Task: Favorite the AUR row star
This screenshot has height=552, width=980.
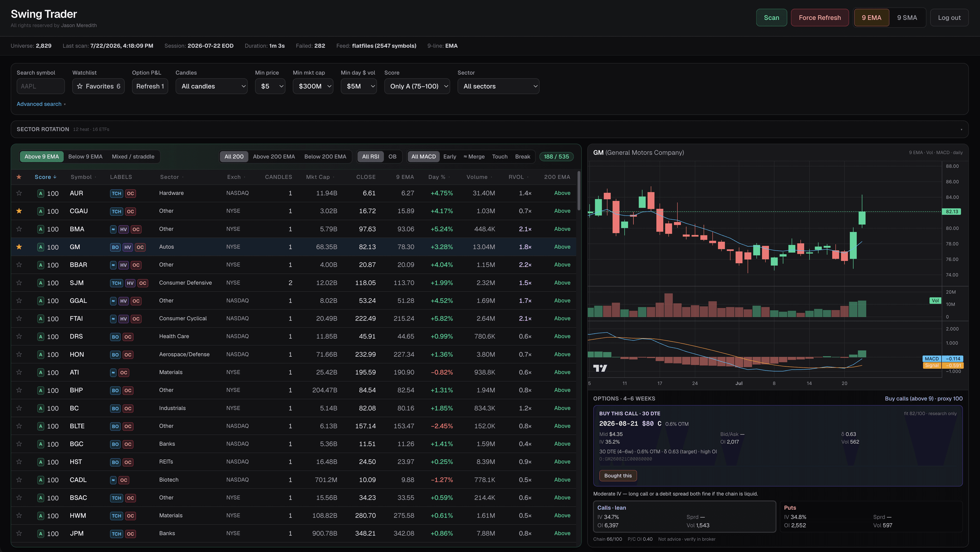Action: [x=19, y=193]
